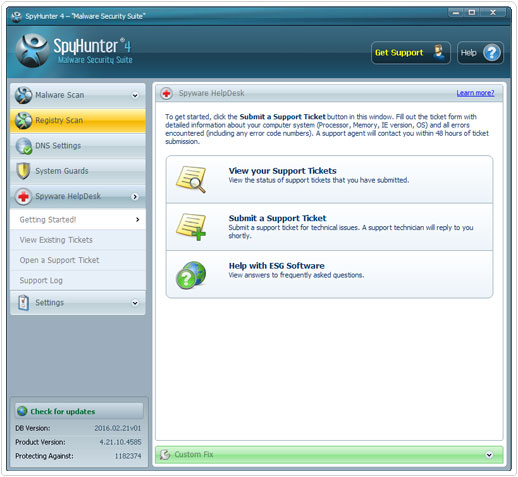Click the support agent icon beside Get Support
This screenshot has height=477, width=518.
(x=439, y=52)
